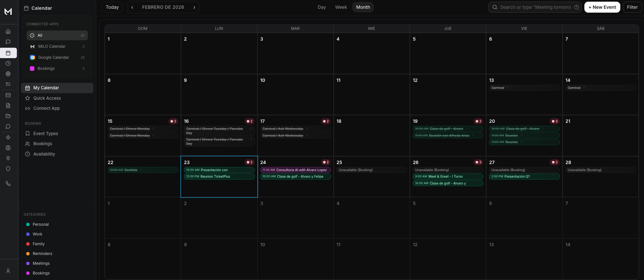
Task: Open Reunion TicketPlus event on 23
Action: pos(219,177)
